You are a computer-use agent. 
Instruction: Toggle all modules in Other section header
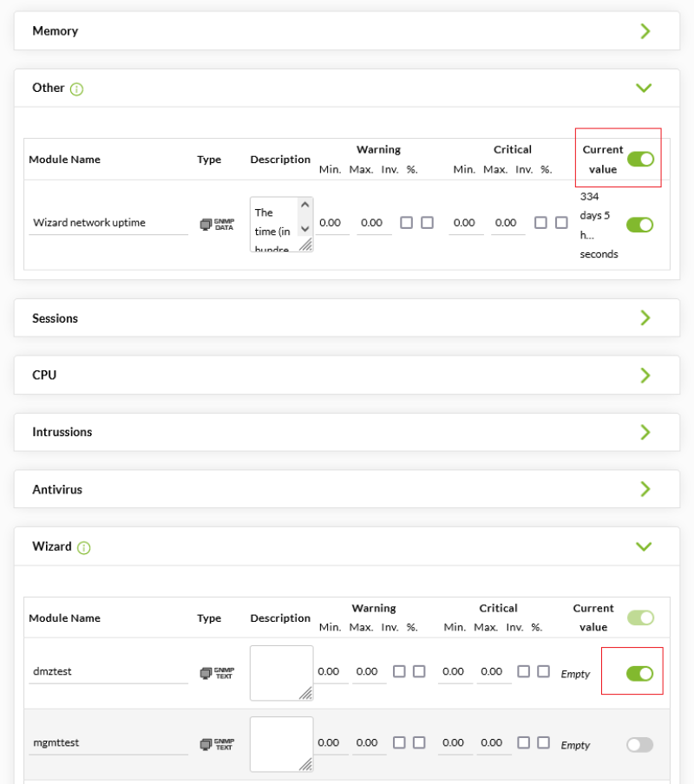pos(640,159)
